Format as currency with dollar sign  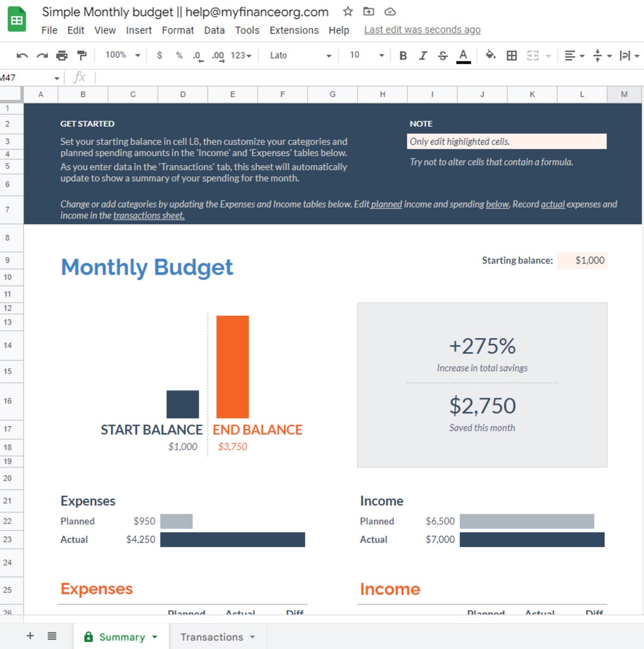click(x=159, y=55)
